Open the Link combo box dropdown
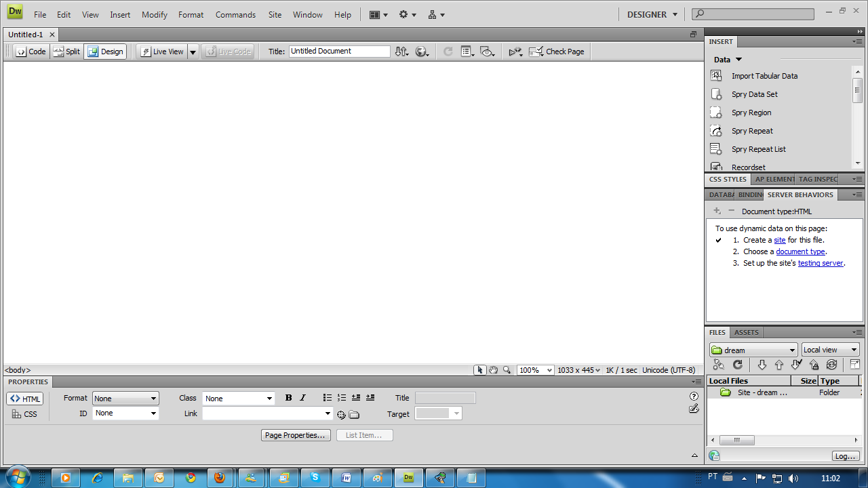This screenshot has width=868, height=488. click(x=328, y=413)
